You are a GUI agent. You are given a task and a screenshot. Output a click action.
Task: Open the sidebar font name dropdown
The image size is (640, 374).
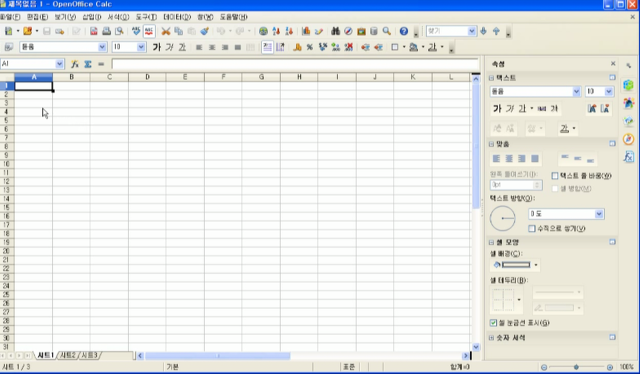[576, 91]
